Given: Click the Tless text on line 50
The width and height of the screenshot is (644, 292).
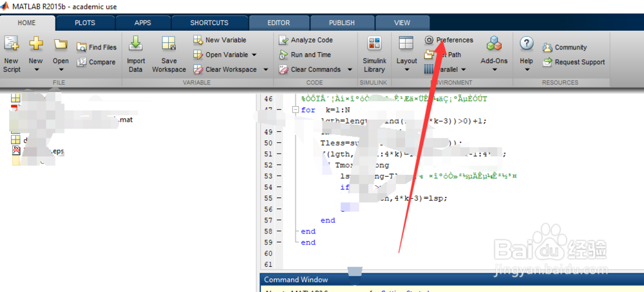Looking at the screenshot, I should click(332, 143).
